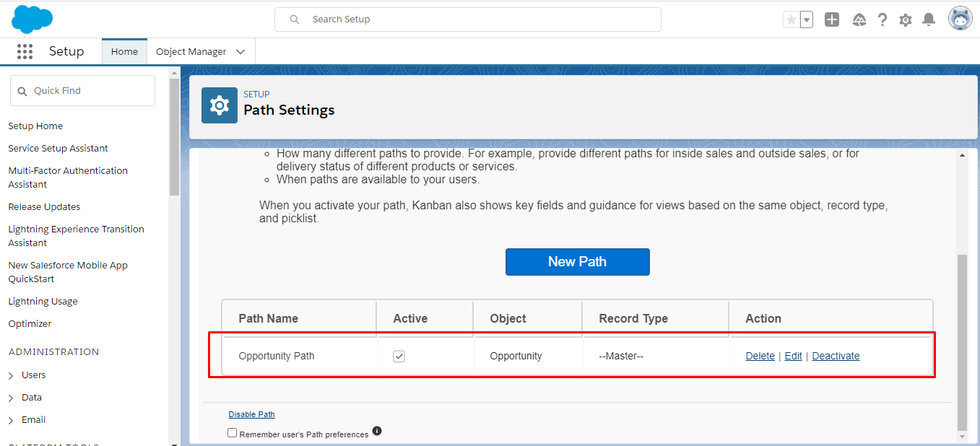Open the App Launcher grid icon
The height and width of the screenshot is (446, 980).
[25, 51]
